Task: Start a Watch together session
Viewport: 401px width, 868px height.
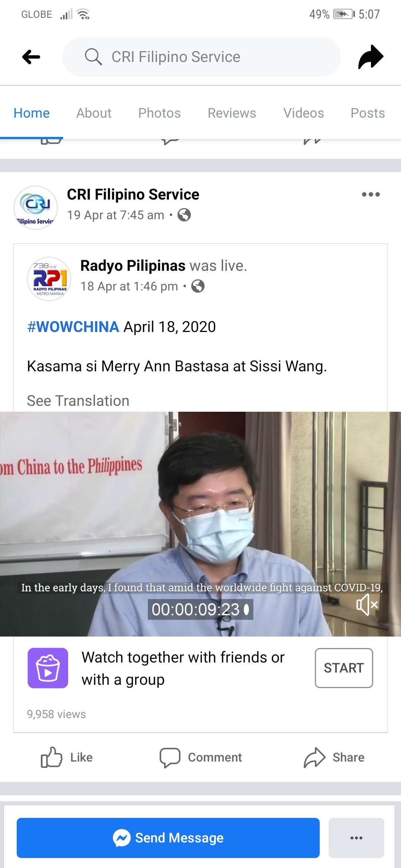Action: tap(344, 668)
